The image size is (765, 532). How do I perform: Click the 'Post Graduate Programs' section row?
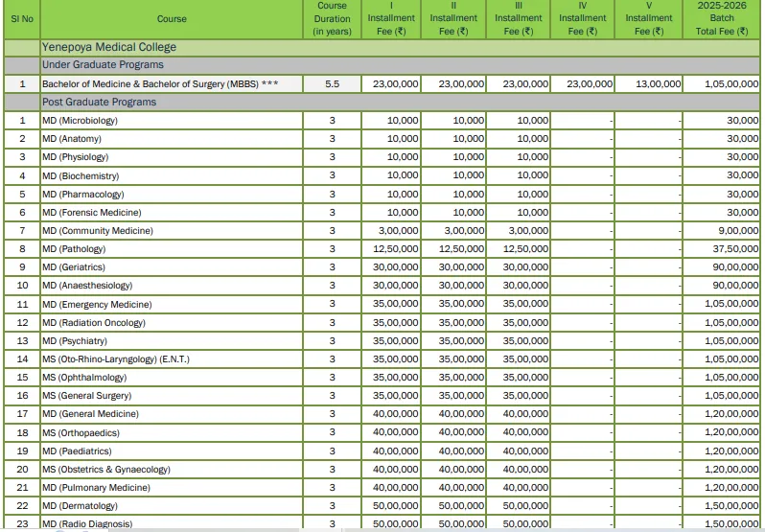click(x=99, y=103)
